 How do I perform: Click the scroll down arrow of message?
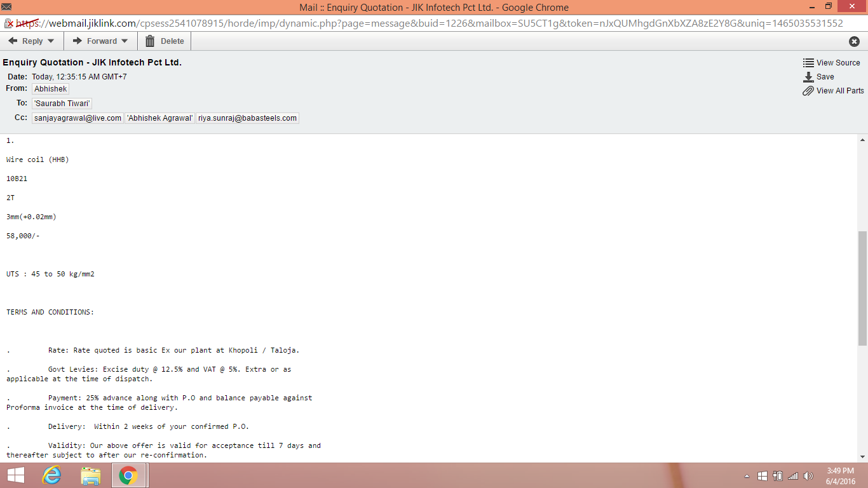click(862, 456)
